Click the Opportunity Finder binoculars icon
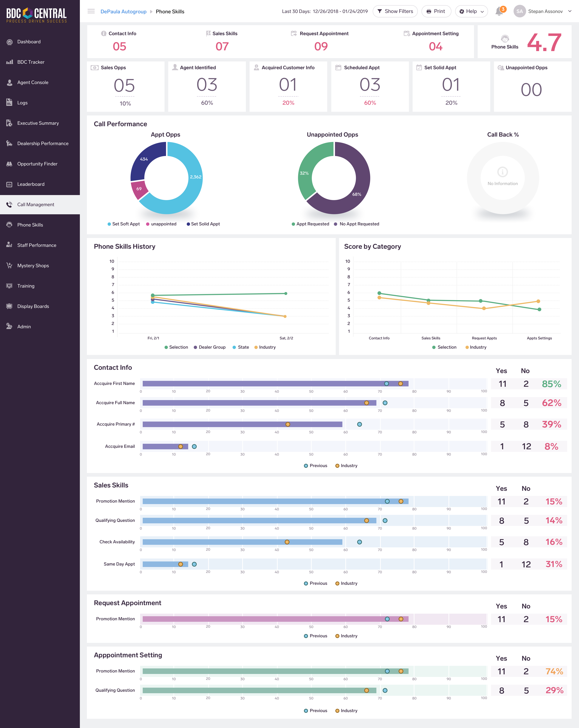The width and height of the screenshot is (579, 728). coord(9,164)
